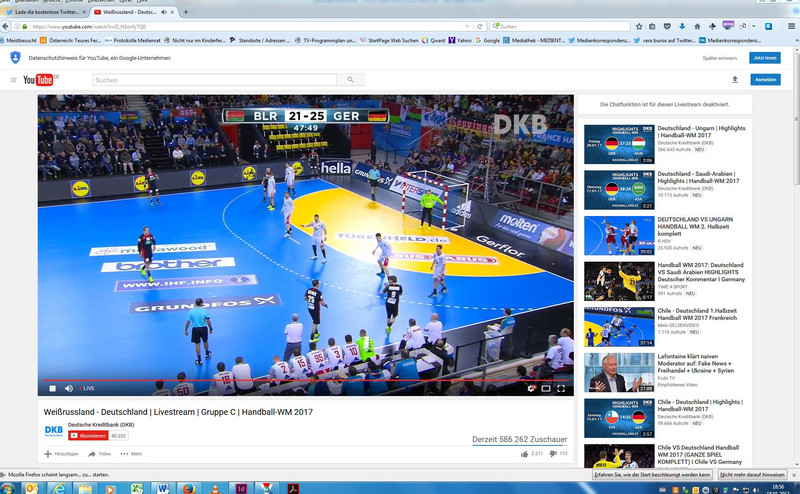Open the TV-Programmplan bookmark
The height and width of the screenshot is (494, 800).
pyautogui.click(x=325, y=40)
